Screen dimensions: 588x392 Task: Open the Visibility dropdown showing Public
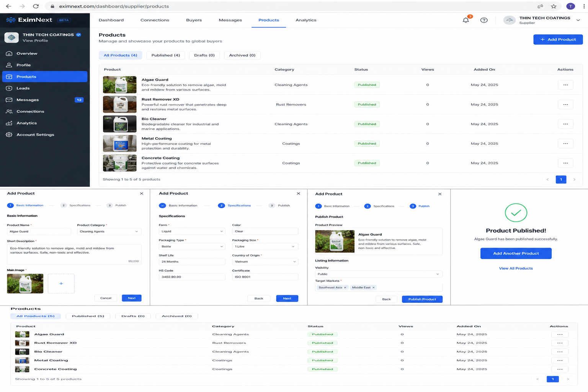click(x=379, y=274)
